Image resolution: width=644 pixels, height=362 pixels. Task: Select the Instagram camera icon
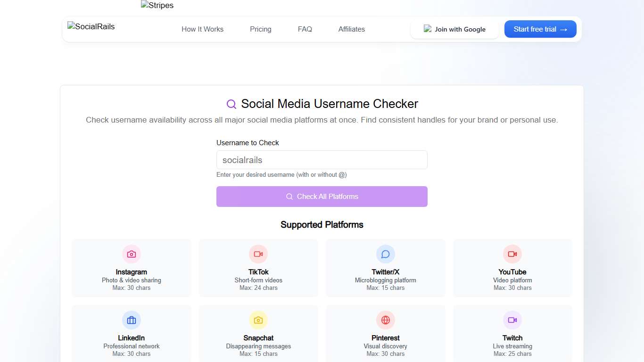131,254
